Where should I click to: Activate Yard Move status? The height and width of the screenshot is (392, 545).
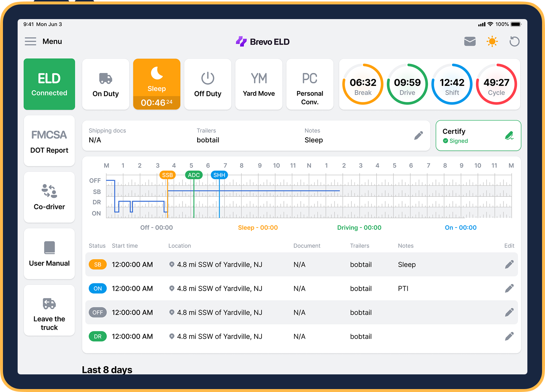259,84
